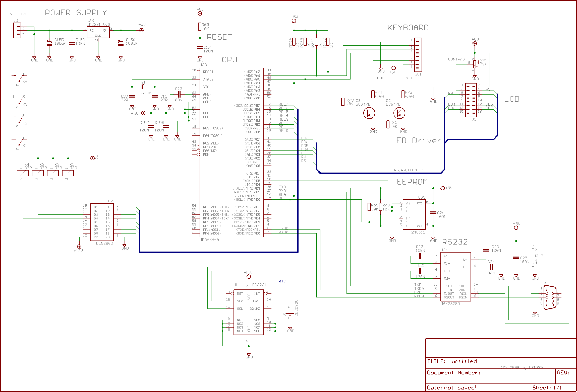Select the C17 100N reset capacitor
Screen dimensions: 577x392
point(200,47)
